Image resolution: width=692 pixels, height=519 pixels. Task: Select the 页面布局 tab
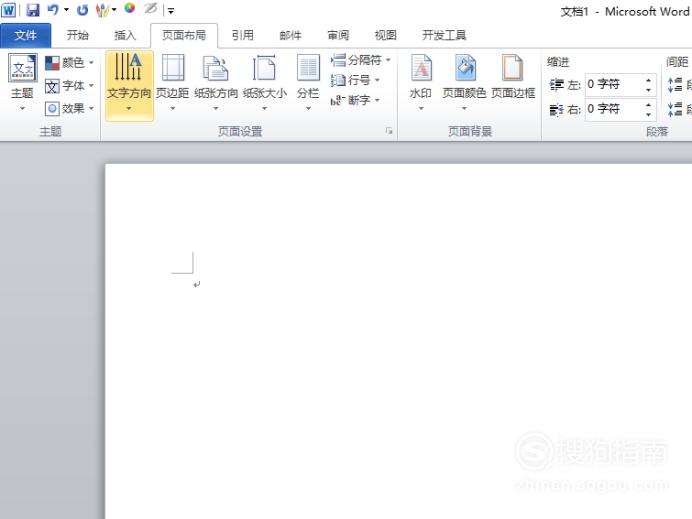coord(184,35)
